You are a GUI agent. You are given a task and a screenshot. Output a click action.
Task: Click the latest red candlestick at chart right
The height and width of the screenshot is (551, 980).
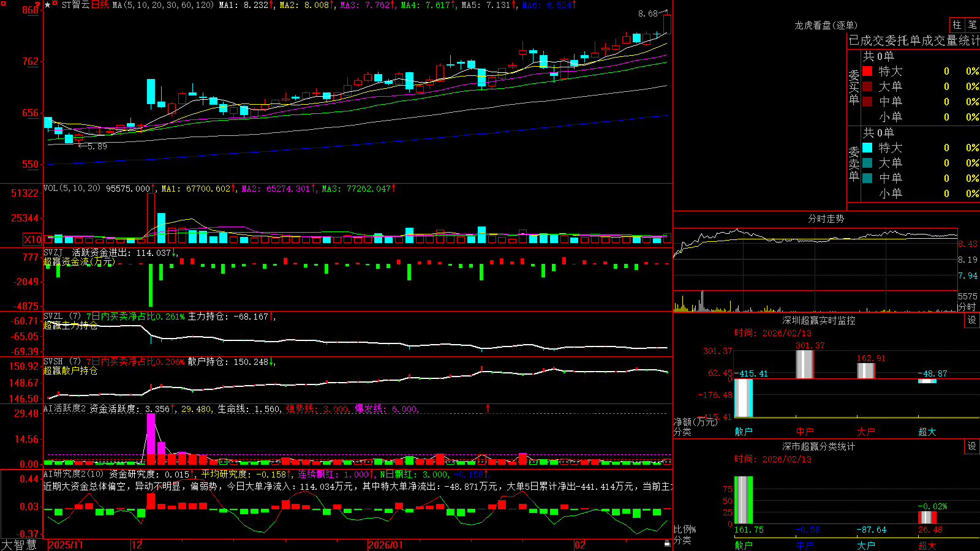pos(667,24)
